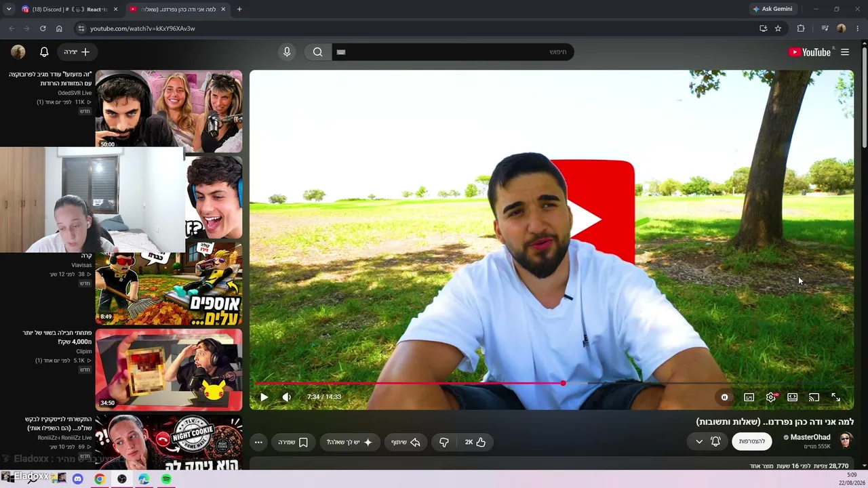Image resolution: width=868 pixels, height=488 pixels.
Task: Enter full screen mode in the player
Action: click(x=835, y=397)
